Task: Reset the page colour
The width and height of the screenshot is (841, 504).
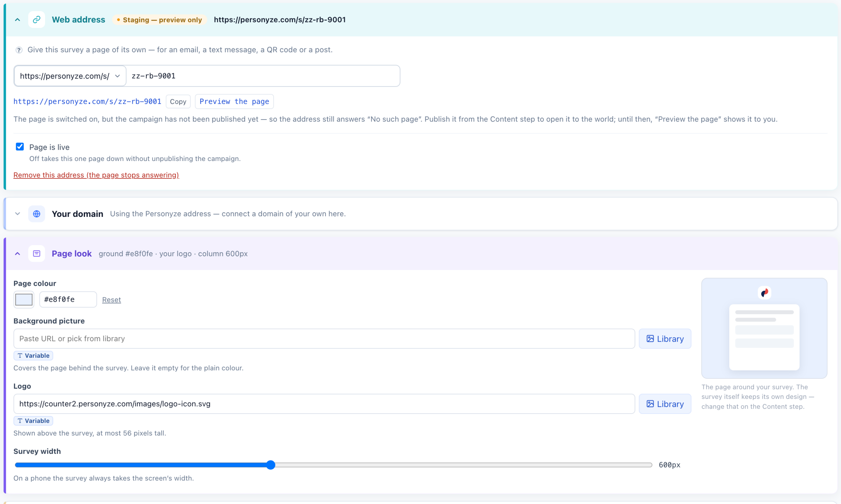Action: coord(111,300)
